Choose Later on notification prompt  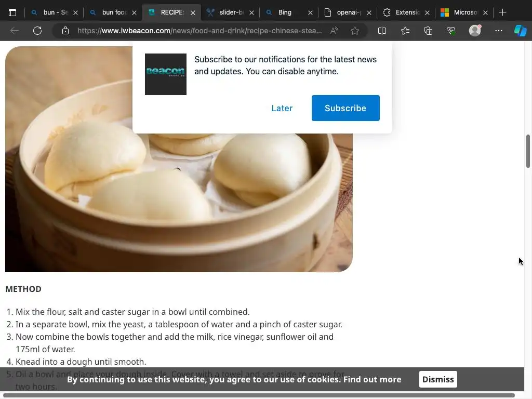[282, 108]
